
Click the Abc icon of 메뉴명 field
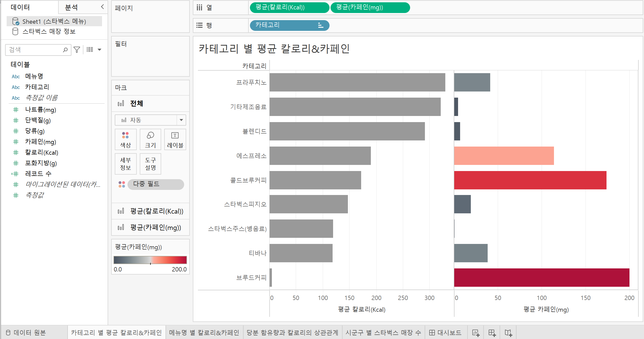click(16, 76)
